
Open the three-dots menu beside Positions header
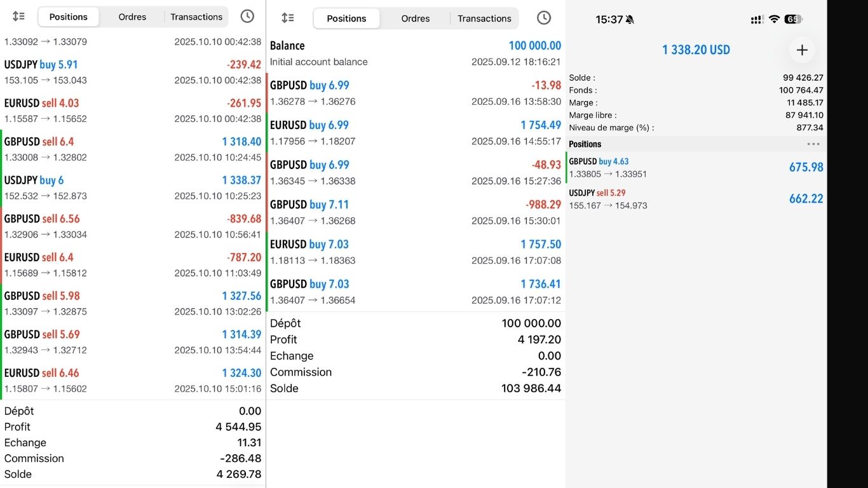coord(813,144)
